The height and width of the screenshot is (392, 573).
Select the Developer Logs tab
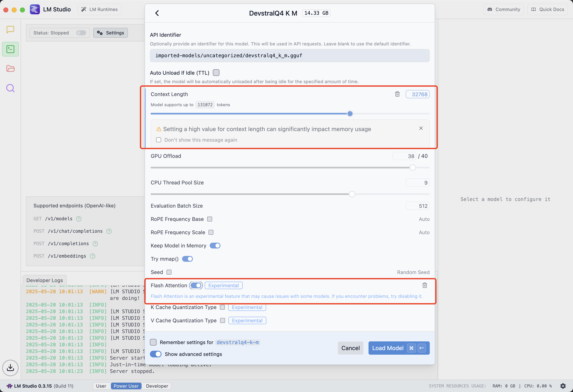pyautogui.click(x=45, y=280)
